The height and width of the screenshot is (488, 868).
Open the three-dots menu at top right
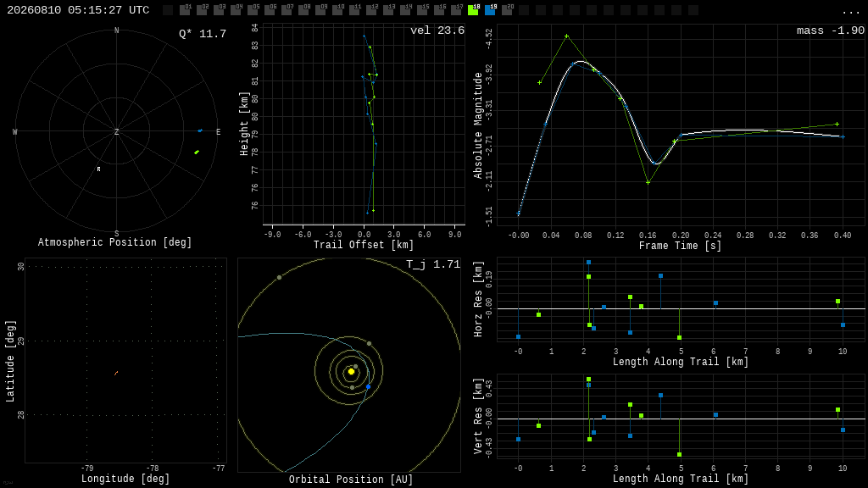(850, 12)
